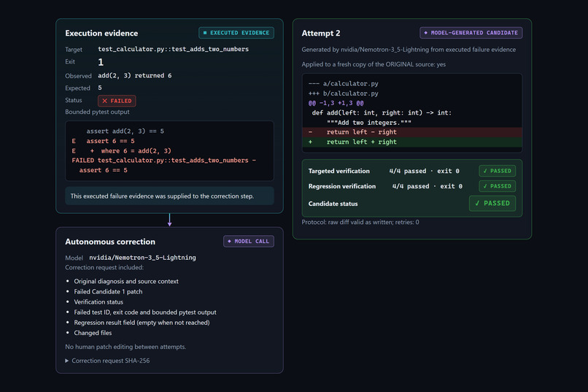Click the note about executed failure evidence supplied
This screenshot has width=588, height=392.
169,196
